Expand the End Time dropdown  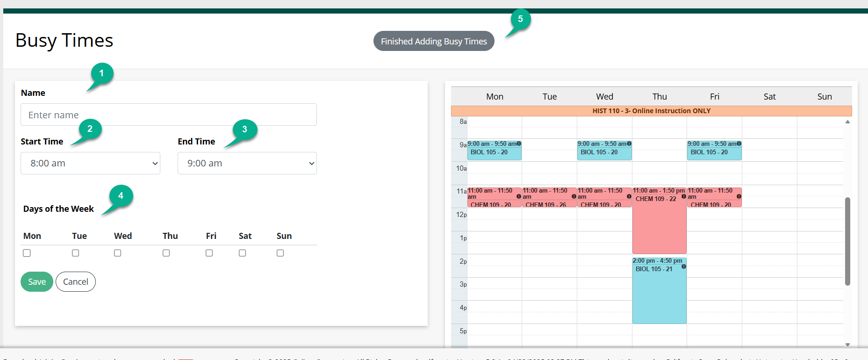tap(247, 163)
